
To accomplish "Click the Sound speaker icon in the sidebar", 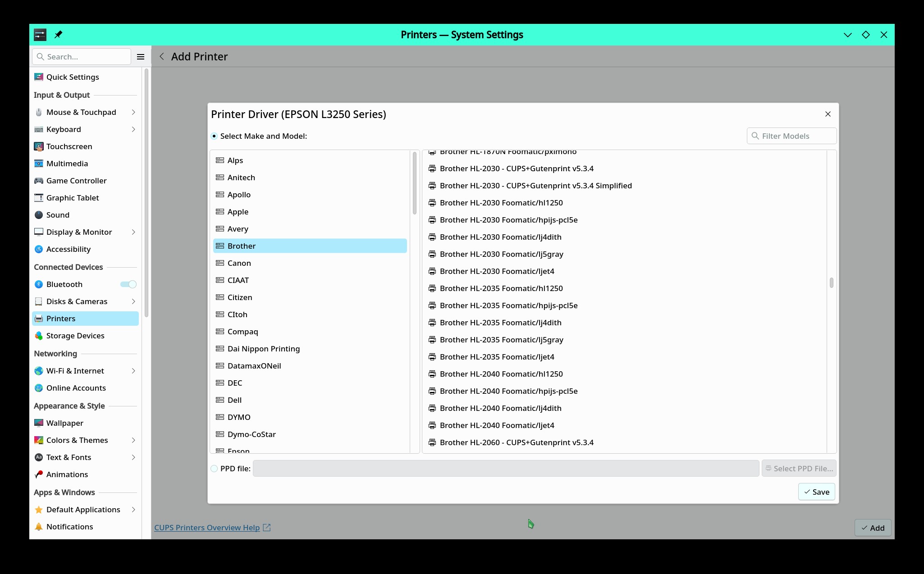I will [39, 215].
